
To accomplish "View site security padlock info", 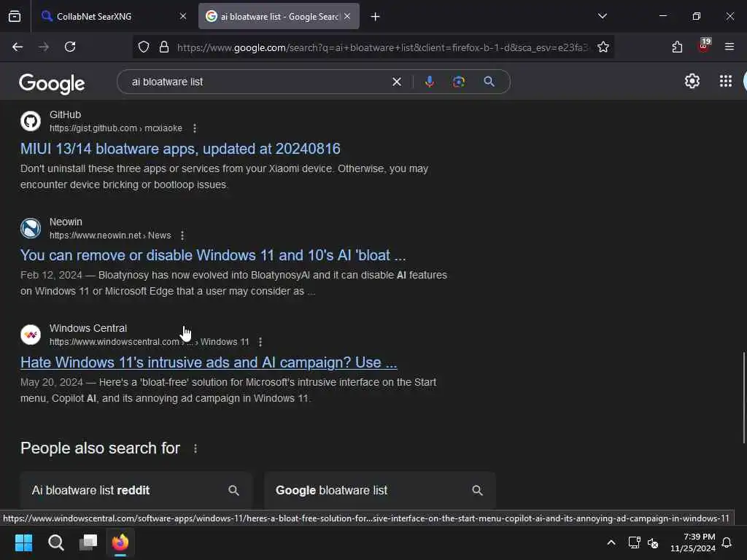I will [x=164, y=47].
